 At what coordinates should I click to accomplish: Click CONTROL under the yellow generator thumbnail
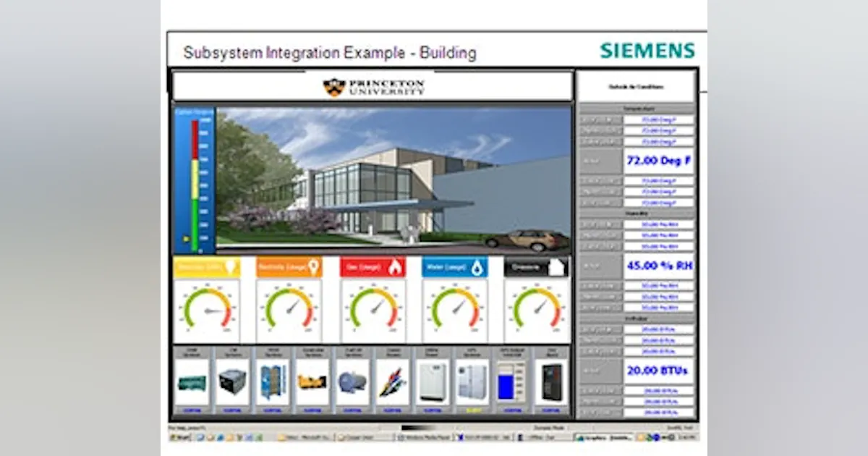point(311,410)
